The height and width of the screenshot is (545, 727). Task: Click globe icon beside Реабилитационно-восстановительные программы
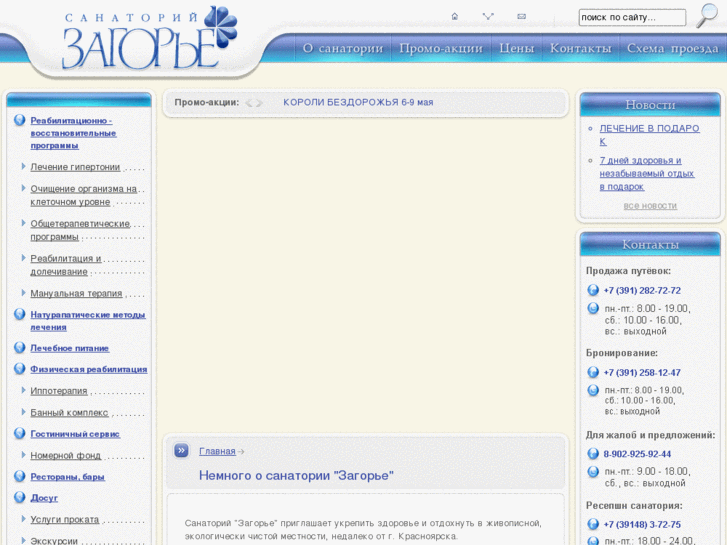pos(19,120)
